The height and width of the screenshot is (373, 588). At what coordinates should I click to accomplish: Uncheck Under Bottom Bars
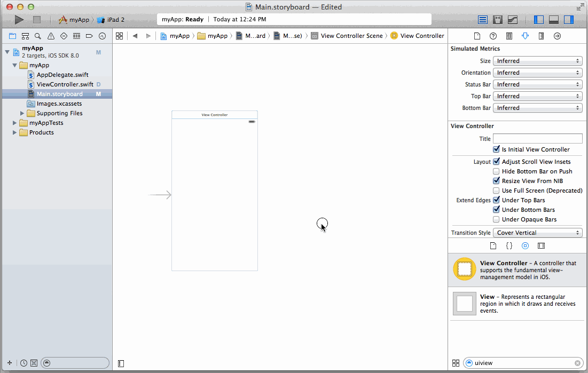[496, 210]
